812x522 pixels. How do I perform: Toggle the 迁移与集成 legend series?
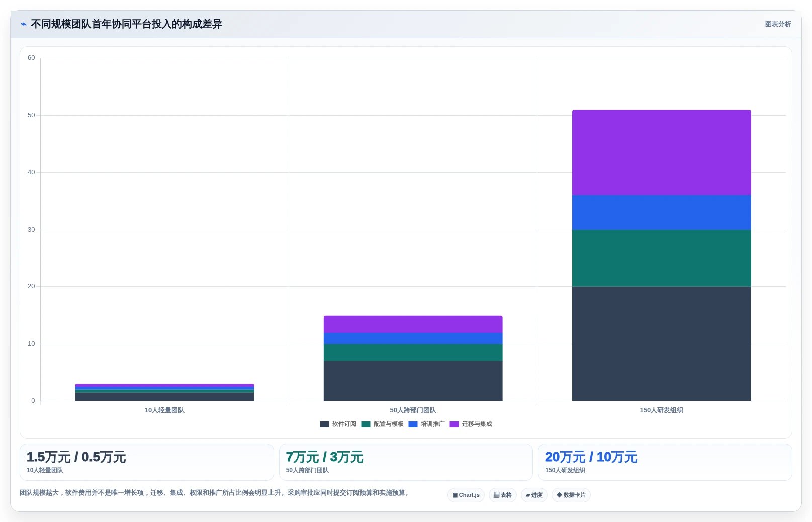click(471, 424)
